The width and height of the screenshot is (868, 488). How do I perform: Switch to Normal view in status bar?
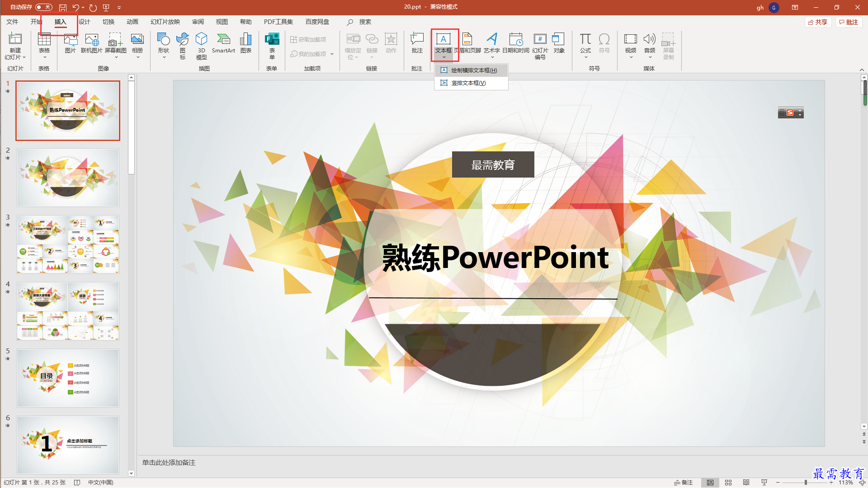pos(710,483)
